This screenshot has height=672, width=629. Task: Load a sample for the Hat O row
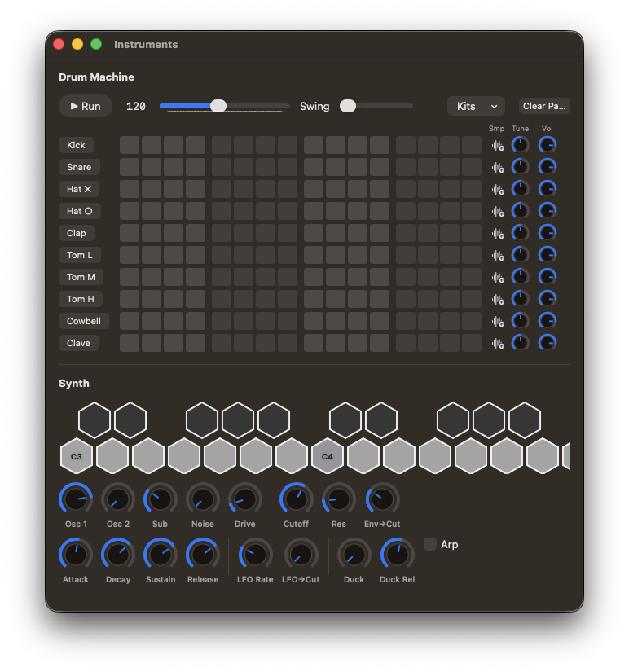click(497, 212)
